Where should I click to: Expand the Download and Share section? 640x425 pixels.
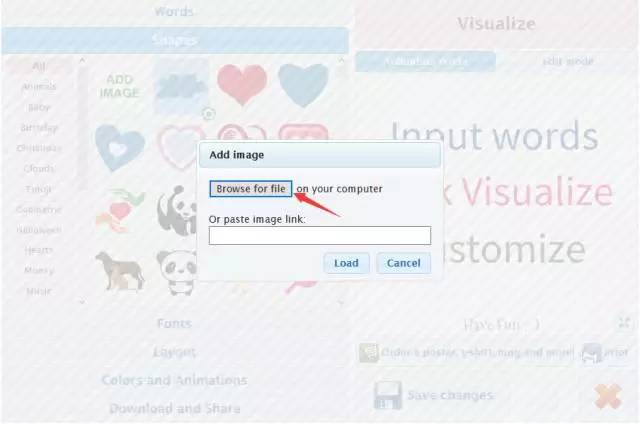[174, 408]
